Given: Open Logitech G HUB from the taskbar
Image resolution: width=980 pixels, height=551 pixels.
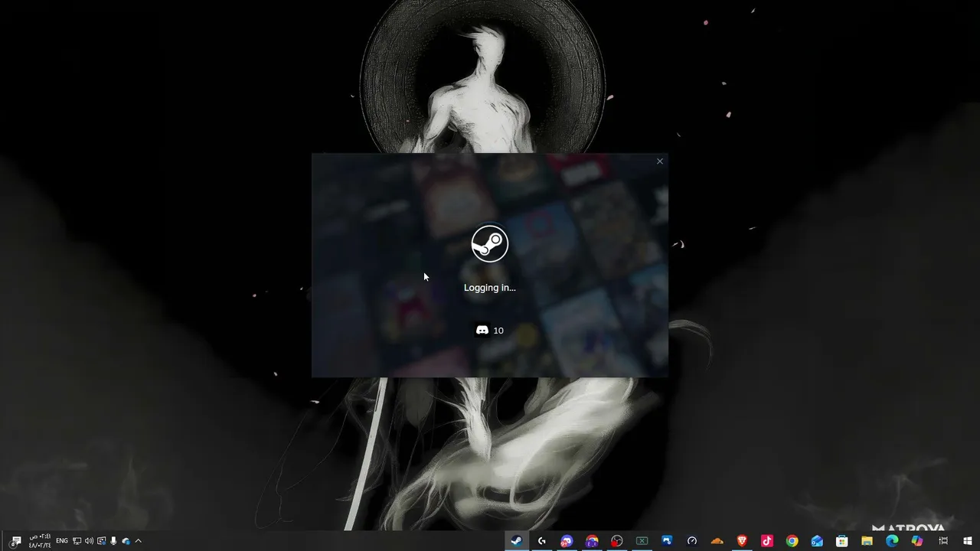Looking at the screenshot, I should click(x=542, y=541).
